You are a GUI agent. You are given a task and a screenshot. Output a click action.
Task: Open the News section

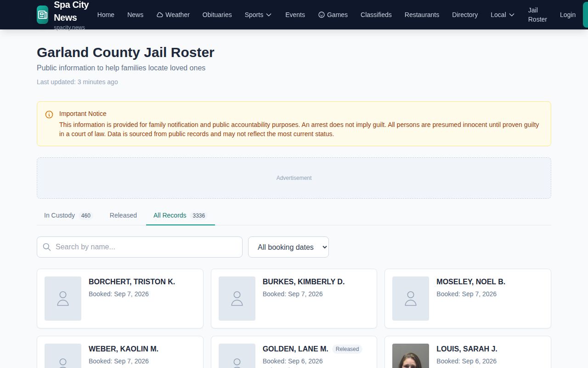[135, 15]
